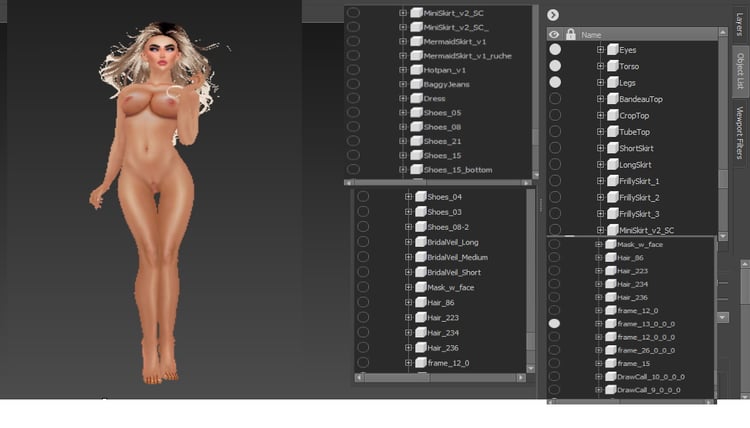This screenshot has height=428, width=750.
Task: Click the BandeauTop cube icon
Action: [613, 99]
